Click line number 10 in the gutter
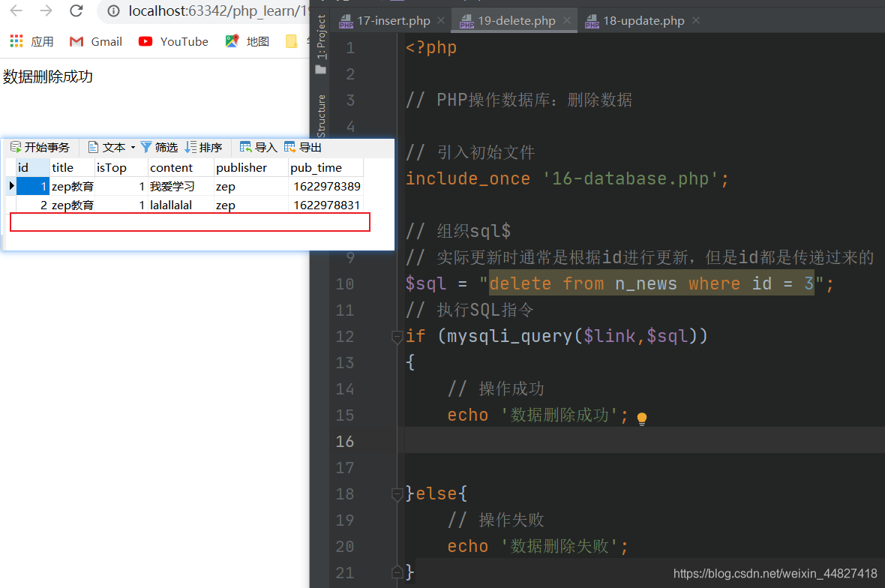The image size is (885, 588). pos(345,283)
